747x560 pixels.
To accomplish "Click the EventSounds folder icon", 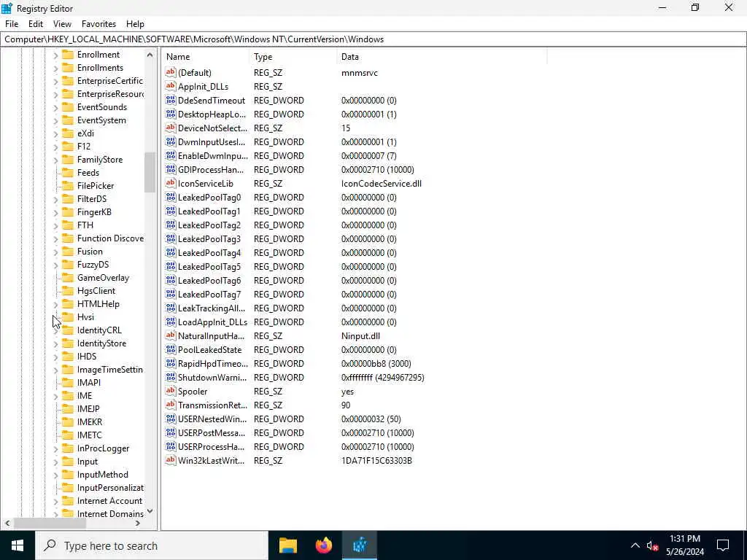I will click(68, 106).
